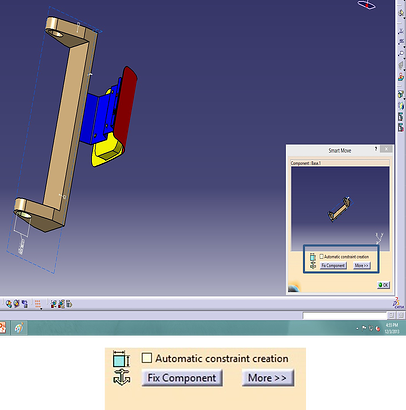Open PowerPoint from the Windows taskbar
This screenshot has height=410, width=406.
[3, 328]
